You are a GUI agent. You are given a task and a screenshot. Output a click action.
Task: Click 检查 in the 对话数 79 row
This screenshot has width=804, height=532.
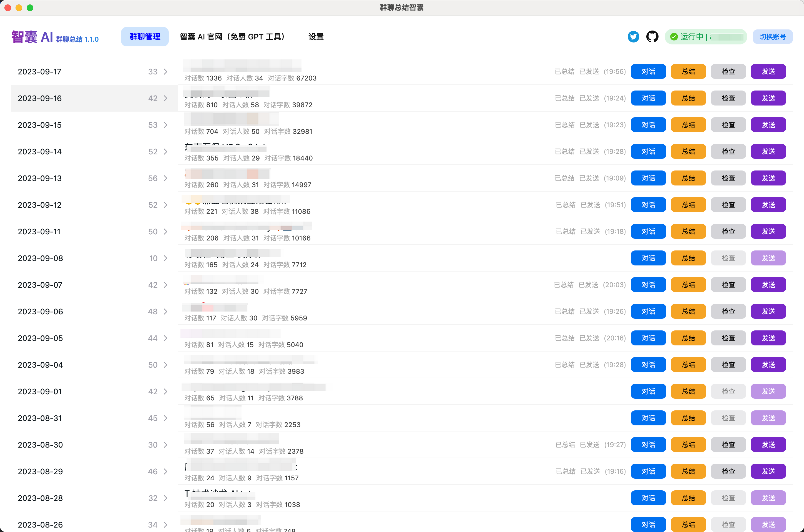click(728, 365)
